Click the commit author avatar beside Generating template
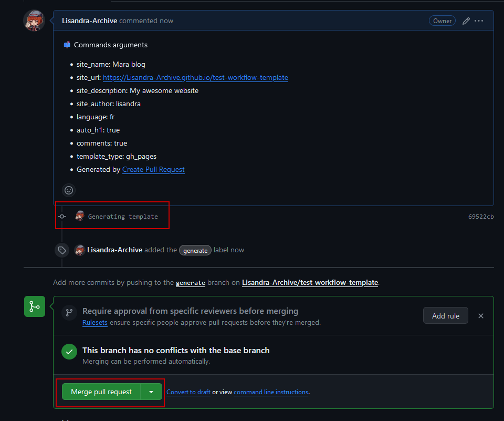 (80, 216)
